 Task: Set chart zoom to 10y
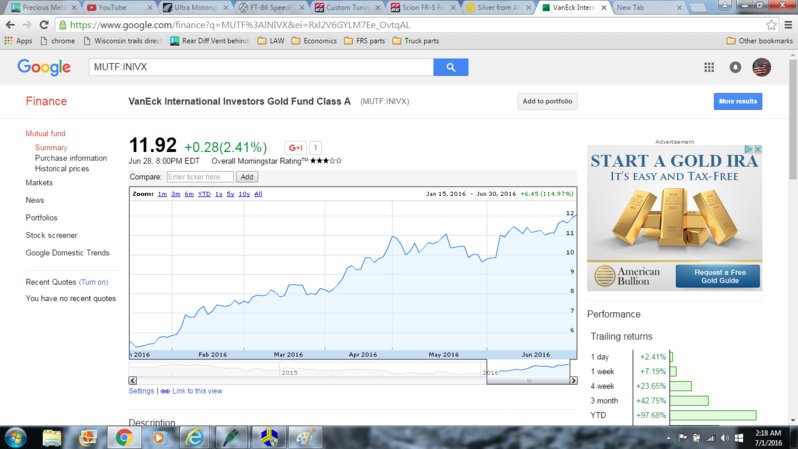tap(244, 194)
